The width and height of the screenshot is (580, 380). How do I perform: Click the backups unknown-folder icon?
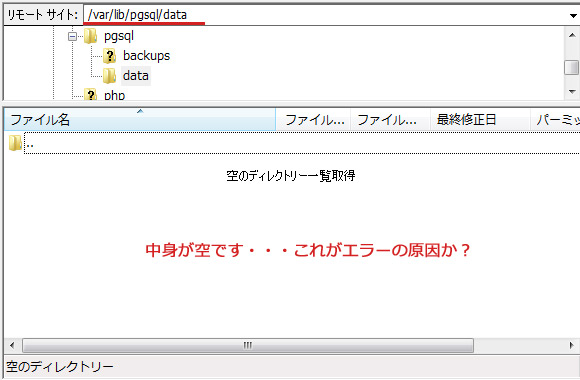coord(109,56)
